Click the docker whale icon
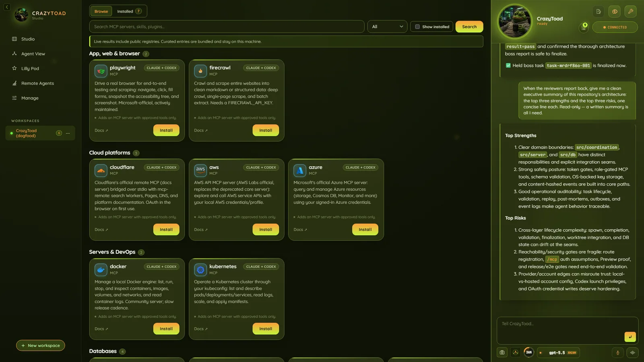The image size is (644, 362). pyautogui.click(x=101, y=269)
